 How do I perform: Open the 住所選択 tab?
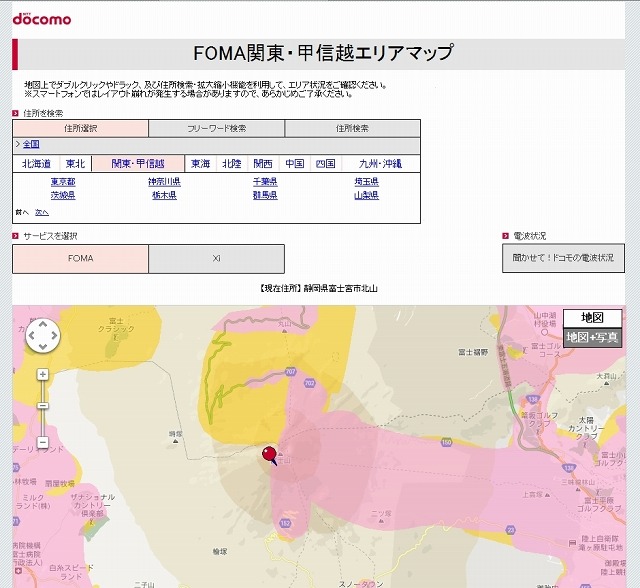pos(80,128)
